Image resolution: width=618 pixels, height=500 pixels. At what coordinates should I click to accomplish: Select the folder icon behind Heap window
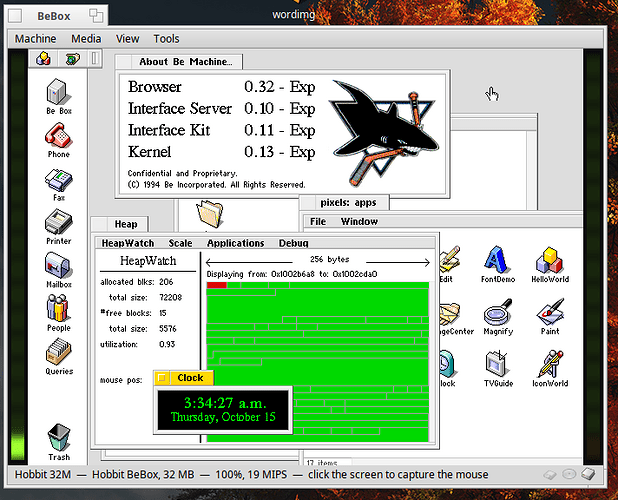[210, 214]
